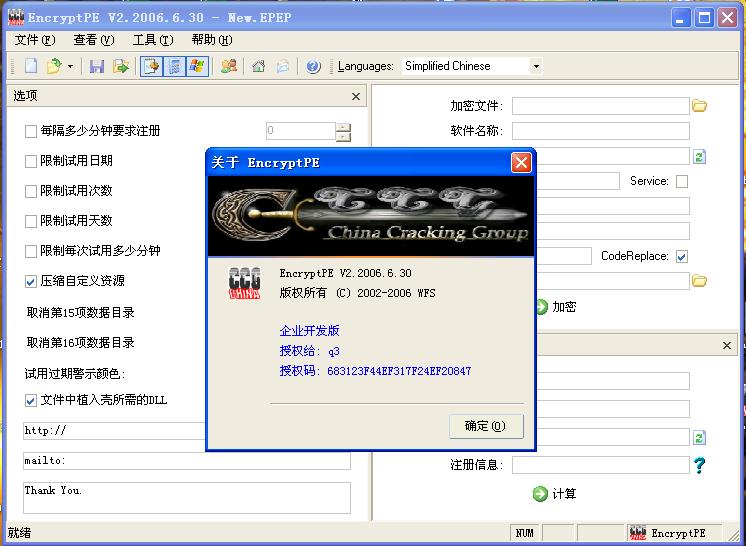
Task: Click the Thank You text box
Action: (x=186, y=497)
